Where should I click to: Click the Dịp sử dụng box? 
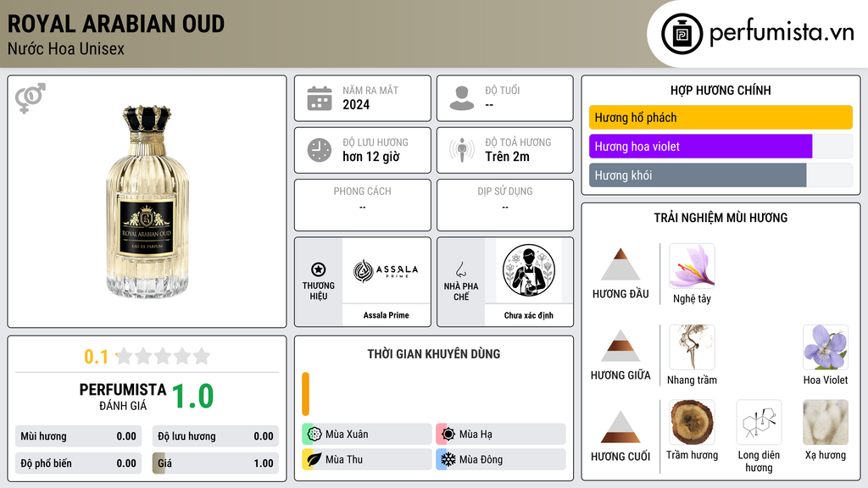click(x=505, y=205)
